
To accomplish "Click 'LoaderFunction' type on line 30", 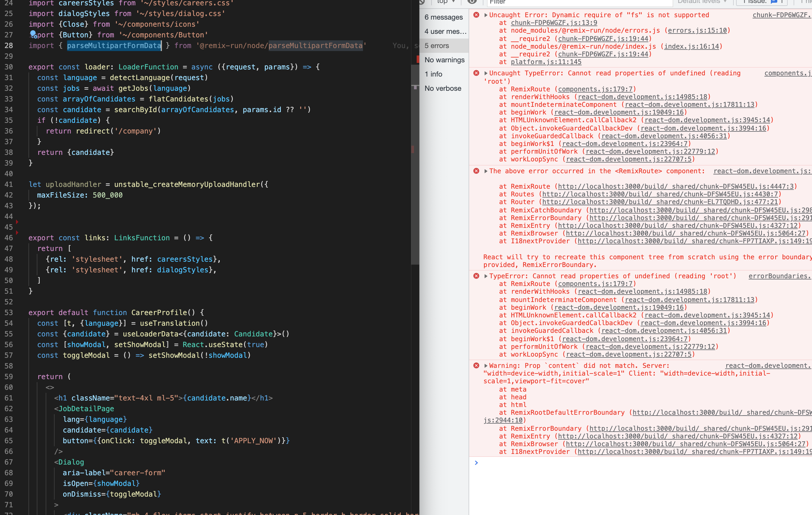I will tap(148, 67).
